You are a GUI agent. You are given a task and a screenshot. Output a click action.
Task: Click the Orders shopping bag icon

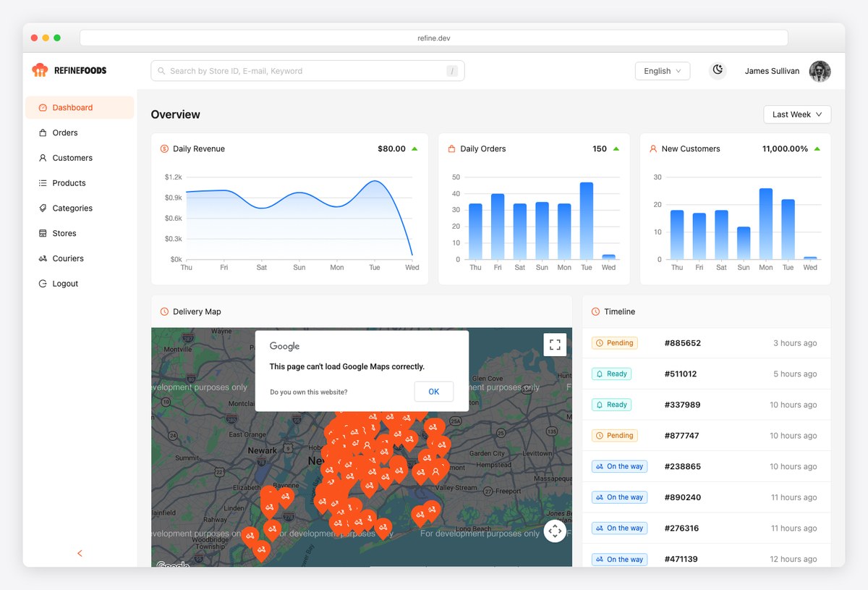click(x=43, y=133)
